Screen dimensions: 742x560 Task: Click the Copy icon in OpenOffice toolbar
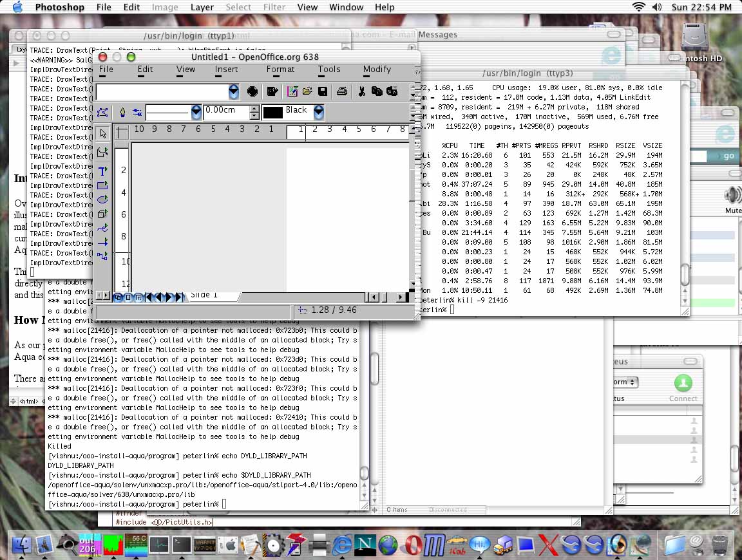(377, 91)
